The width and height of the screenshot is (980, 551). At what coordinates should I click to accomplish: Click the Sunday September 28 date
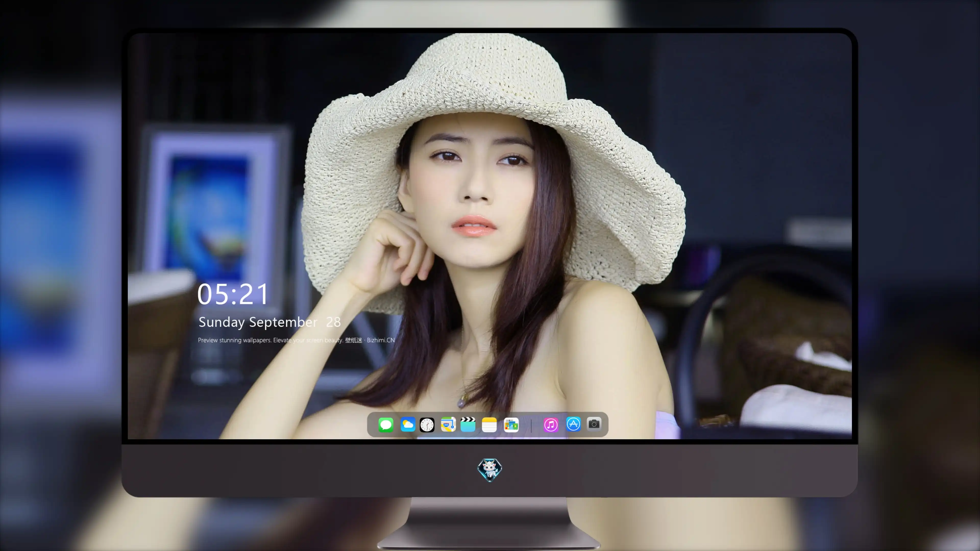point(269,322)
